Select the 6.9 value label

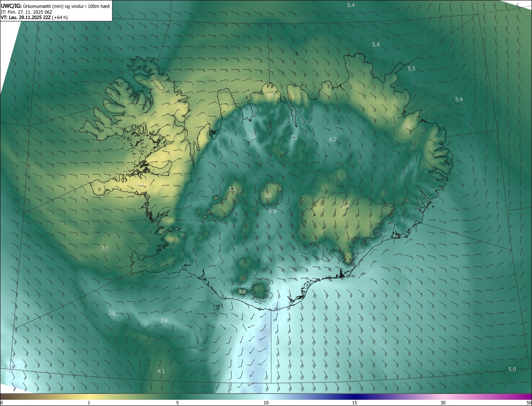(x=273, y=211)
